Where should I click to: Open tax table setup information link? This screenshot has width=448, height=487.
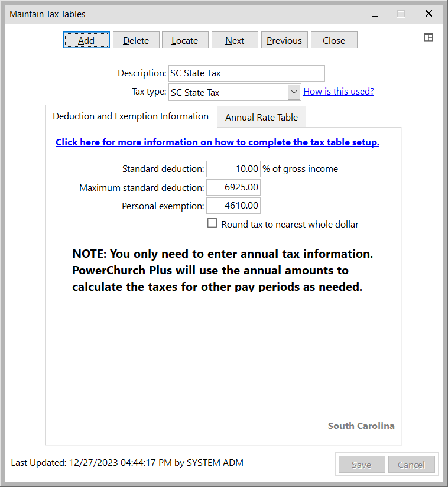(217, 142)
